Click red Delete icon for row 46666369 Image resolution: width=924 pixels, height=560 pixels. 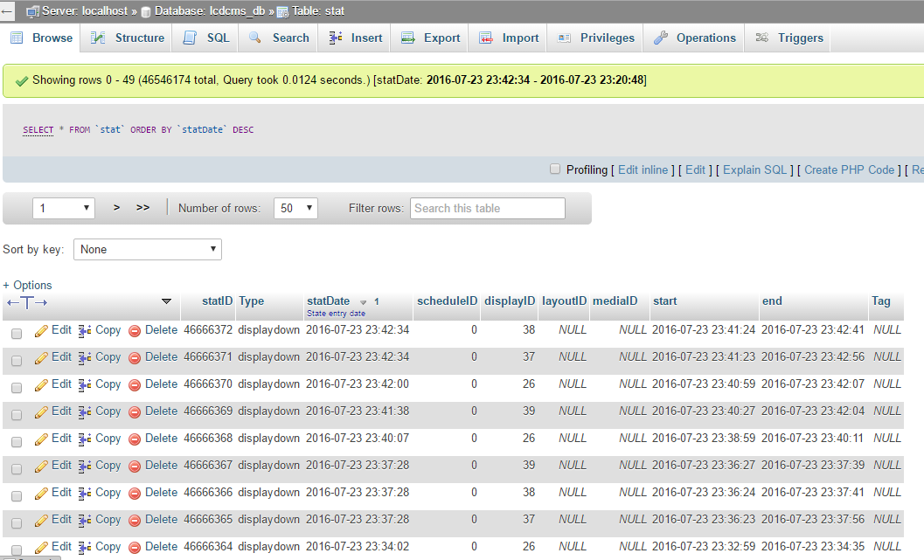pos(135,412)
